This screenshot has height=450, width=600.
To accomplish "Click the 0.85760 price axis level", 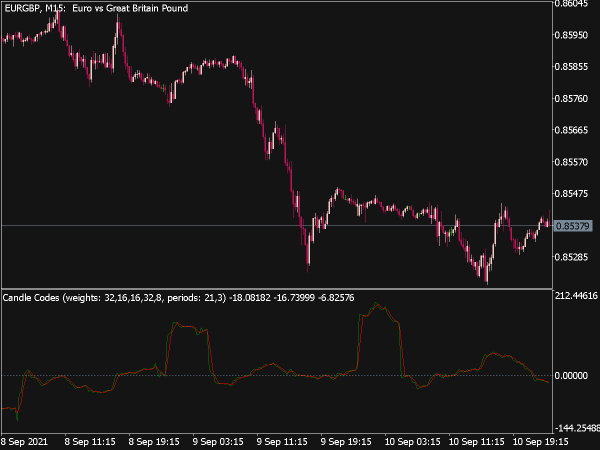I will [571, 99].
